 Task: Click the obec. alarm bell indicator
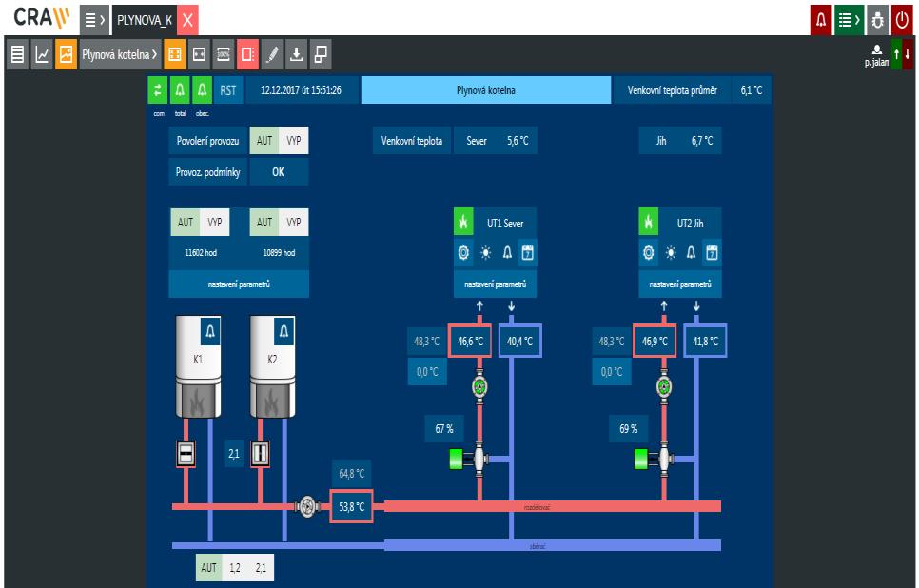(202, 90)
